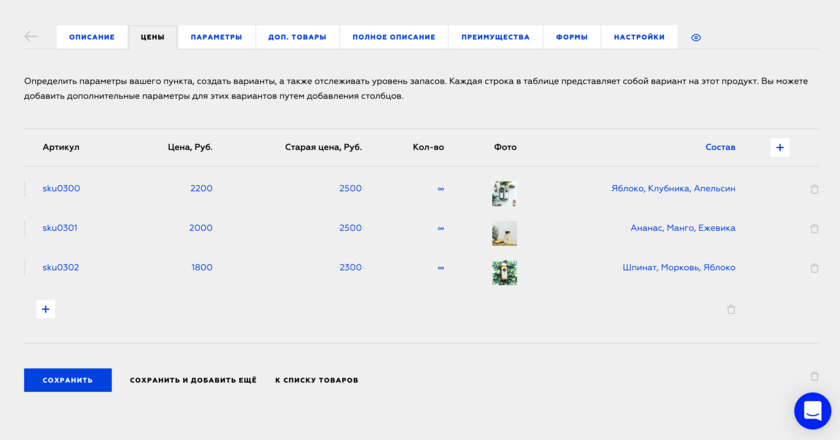Image resolution: width=840 pixels, height=440 pixels.
Task: Edit the sku0300 article value
Action: [61, 188]
